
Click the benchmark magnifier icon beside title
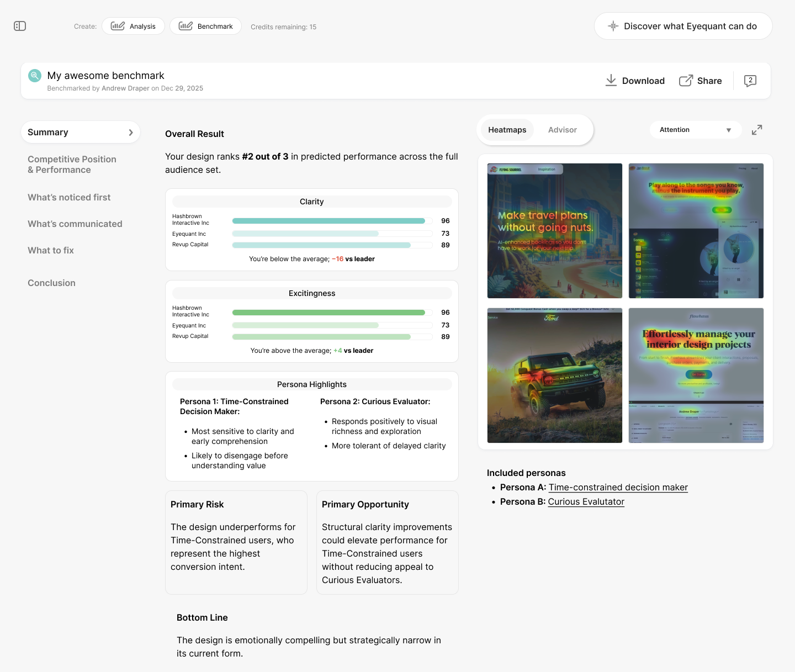pyautogui.click(x=35, y=76)
